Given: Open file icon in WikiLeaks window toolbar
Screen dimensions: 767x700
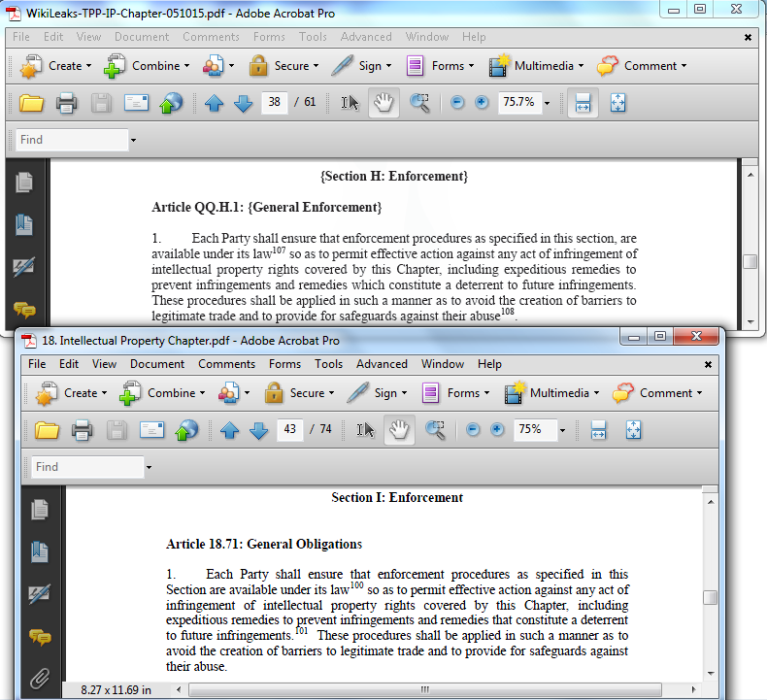Looking at the screenshot, I should click(x=31, y=103).
